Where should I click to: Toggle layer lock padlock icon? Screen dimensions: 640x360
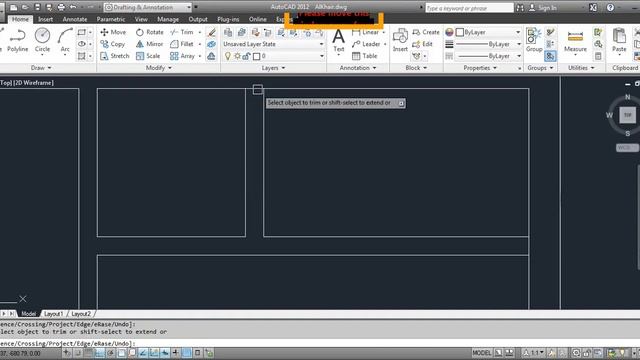[x=246, y=56]
